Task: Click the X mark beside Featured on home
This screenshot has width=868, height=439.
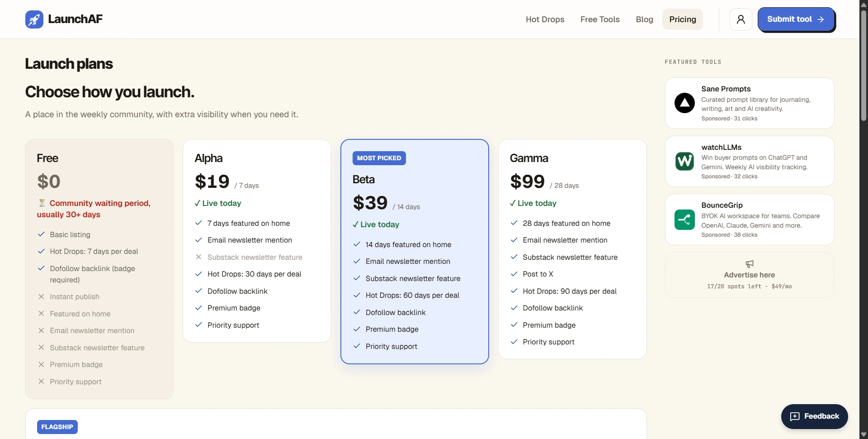Action: tap(41, 314)
